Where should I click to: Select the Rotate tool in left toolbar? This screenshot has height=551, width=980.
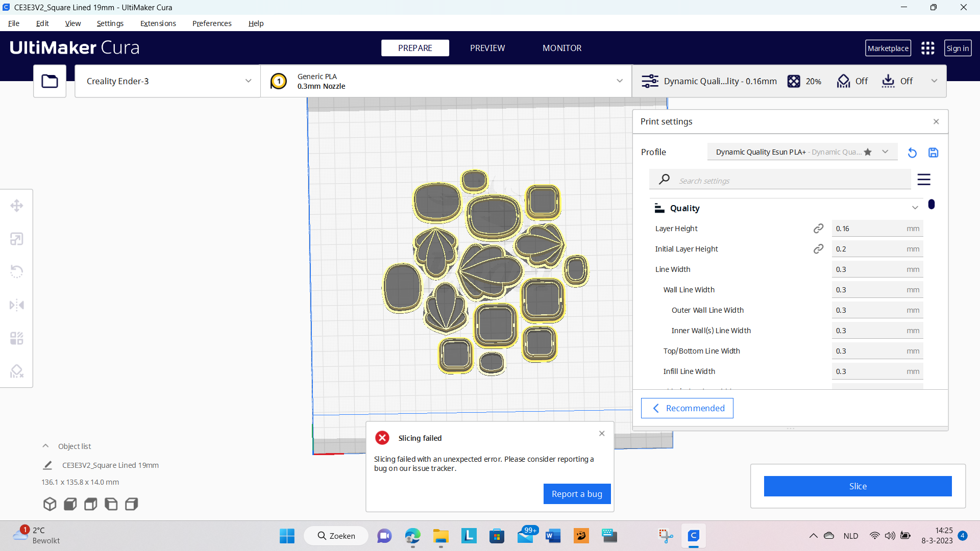click(x=17, y=271)
